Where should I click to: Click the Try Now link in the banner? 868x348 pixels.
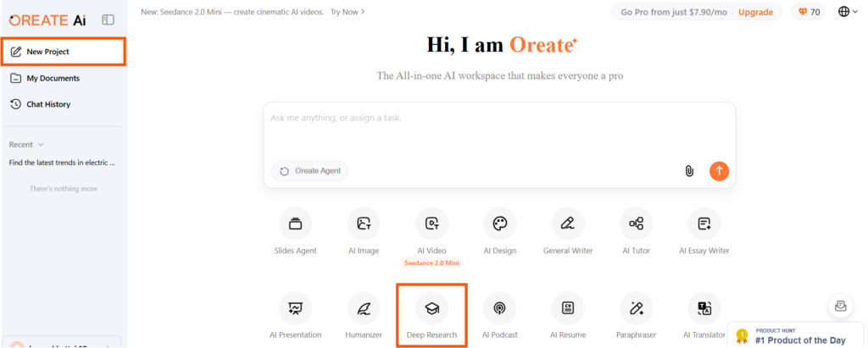[x=348, y=12]
